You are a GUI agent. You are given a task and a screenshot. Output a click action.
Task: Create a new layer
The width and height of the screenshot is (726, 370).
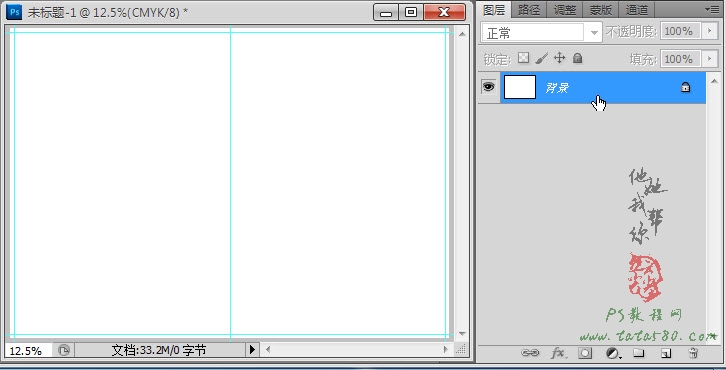coord(665,353)
